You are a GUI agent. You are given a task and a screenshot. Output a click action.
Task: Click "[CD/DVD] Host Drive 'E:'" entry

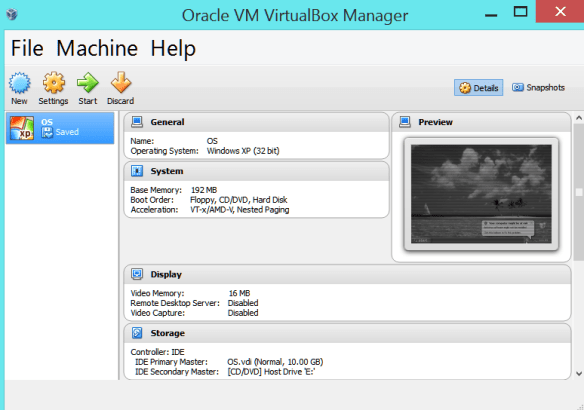[x=271, y=372]
